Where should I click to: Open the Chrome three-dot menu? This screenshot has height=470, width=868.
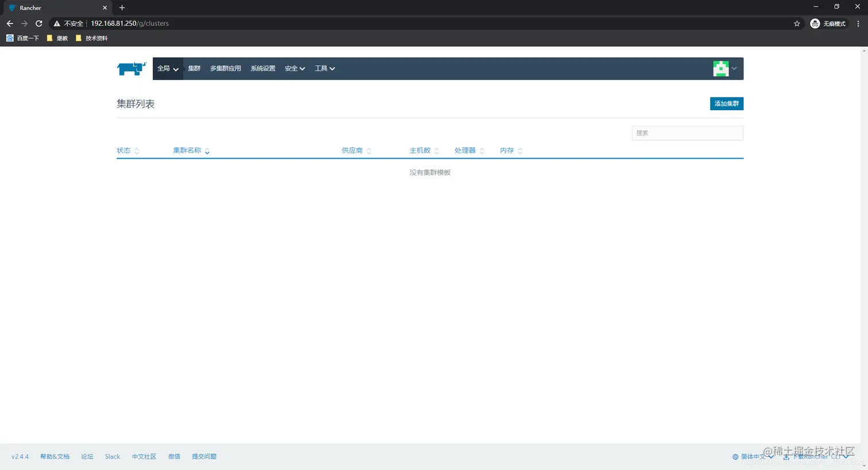pyautogui.click(x=858, y=24)
